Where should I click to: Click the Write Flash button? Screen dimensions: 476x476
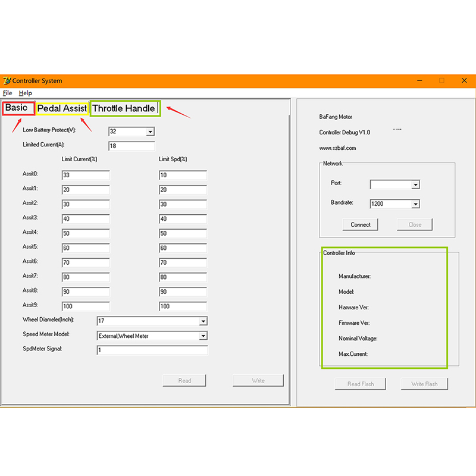[x=424, y=384]
